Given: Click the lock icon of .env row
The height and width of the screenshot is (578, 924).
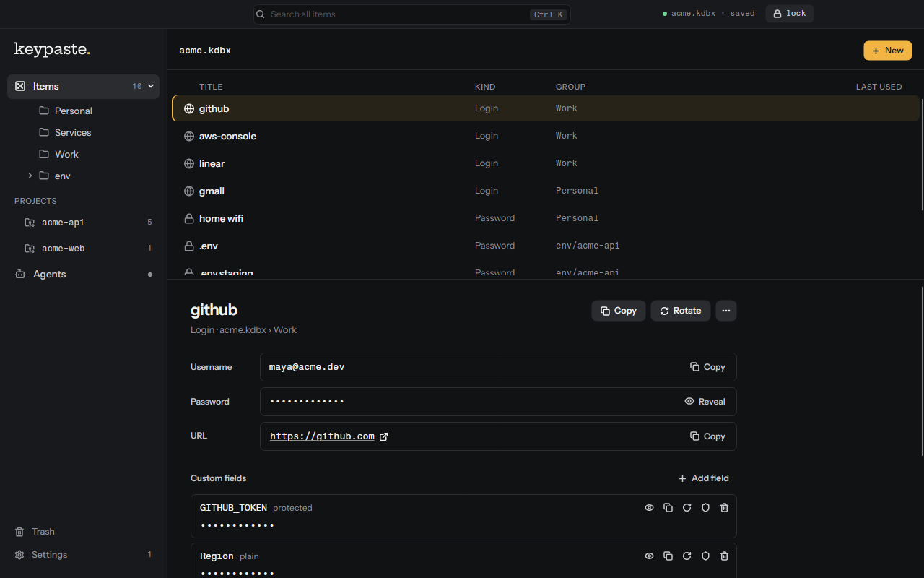Looking at the screenshot, I should point(189,246).
